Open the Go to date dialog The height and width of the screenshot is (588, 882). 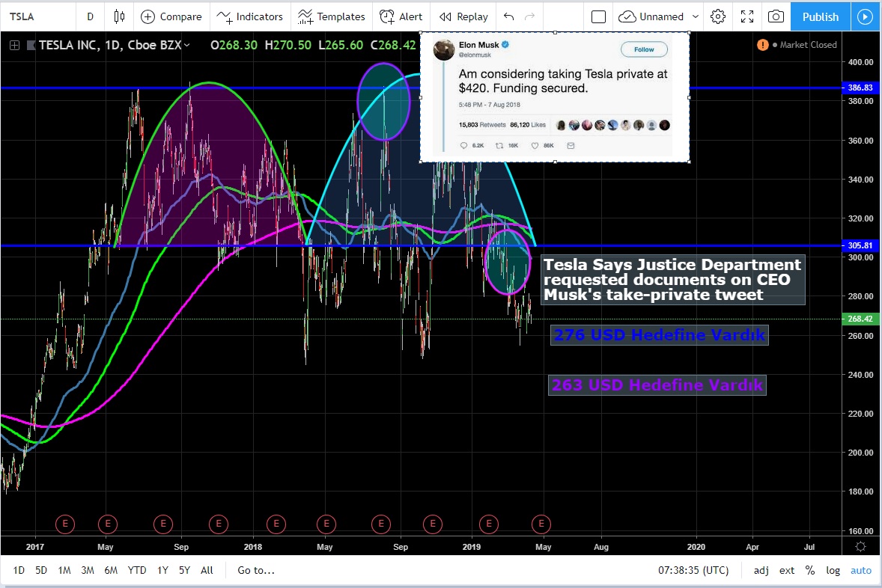pyautogui.click(x=256, y=570)
